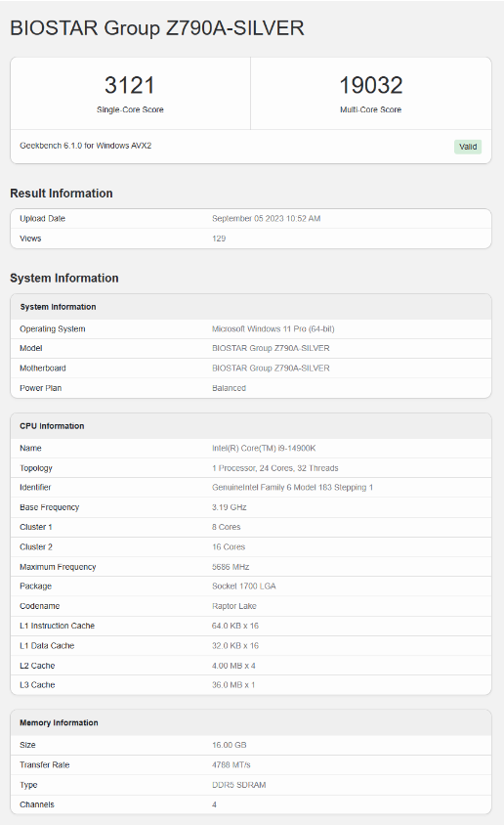Click the Balanced power plan value
504x825 pixels.
229,388
